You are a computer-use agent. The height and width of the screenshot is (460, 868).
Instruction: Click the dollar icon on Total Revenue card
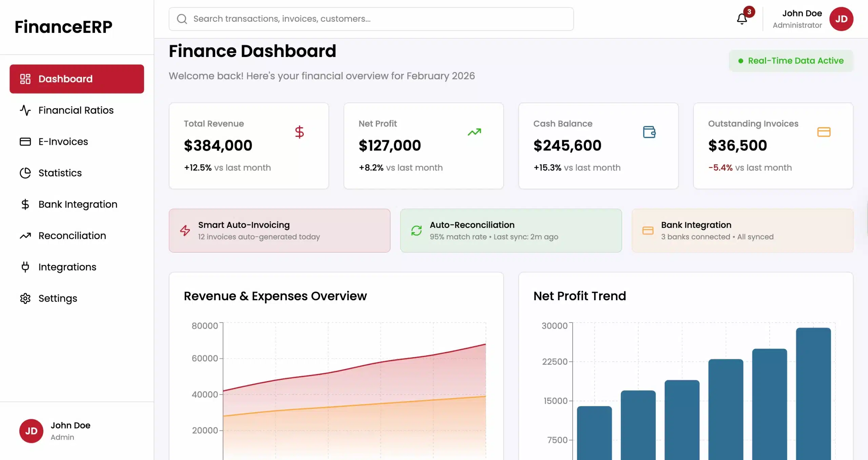coord(299,132)
